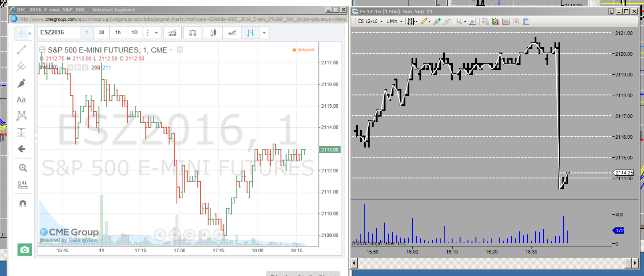
Task: Select the 1D interval
Action: (135, 33)
